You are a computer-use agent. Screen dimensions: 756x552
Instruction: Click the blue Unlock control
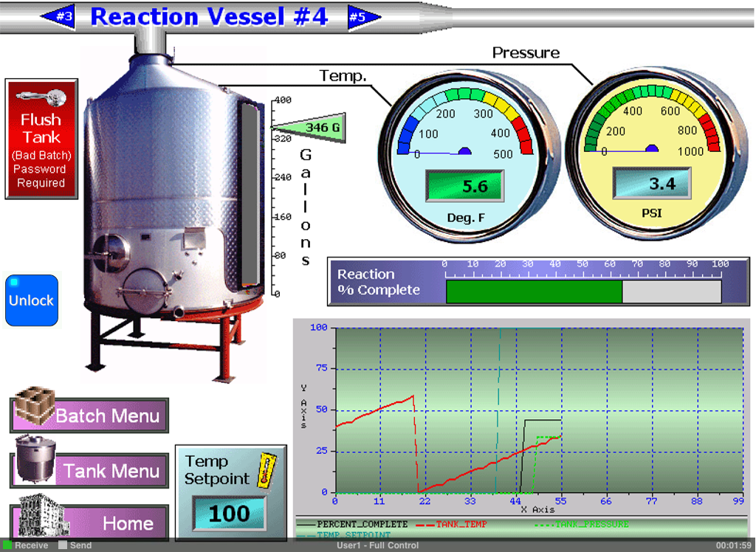(x=31, y=300)
